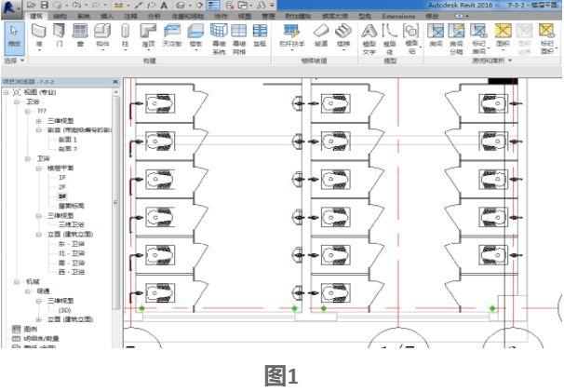Collapse the 视图 (专业) root node
564x392 pixels.
coord(6,92)
